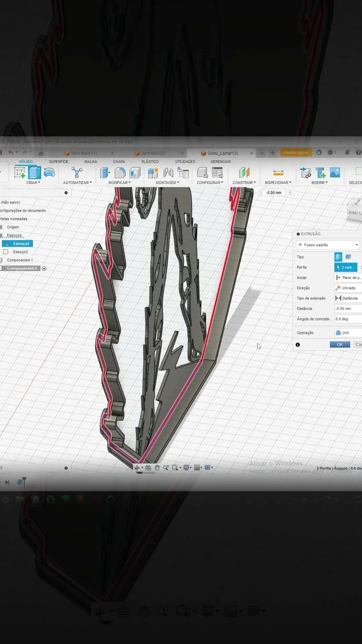
Task: Select Componente4:1 in the browser tree
Action: 20,260
